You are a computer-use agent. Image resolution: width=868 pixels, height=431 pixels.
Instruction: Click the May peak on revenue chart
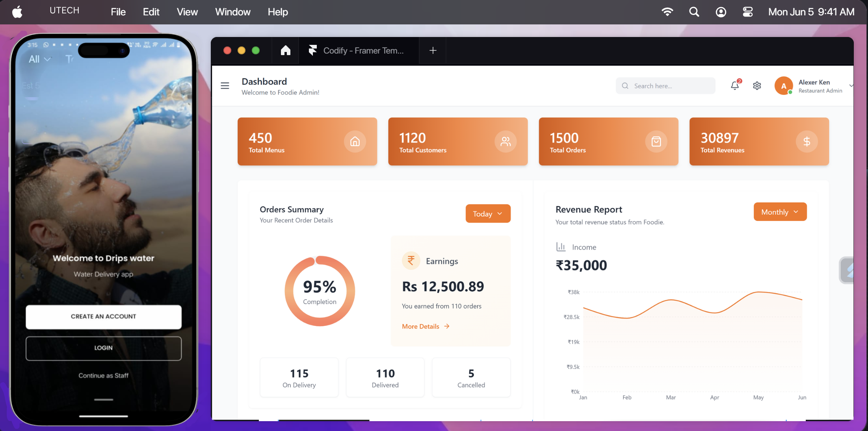[758, 292]
